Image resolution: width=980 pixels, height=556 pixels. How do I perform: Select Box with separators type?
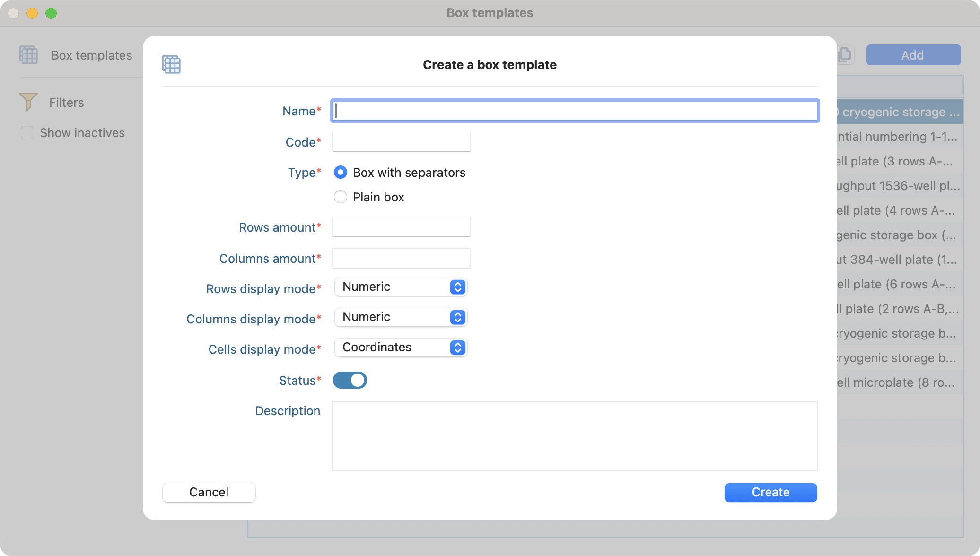(340, 173)
